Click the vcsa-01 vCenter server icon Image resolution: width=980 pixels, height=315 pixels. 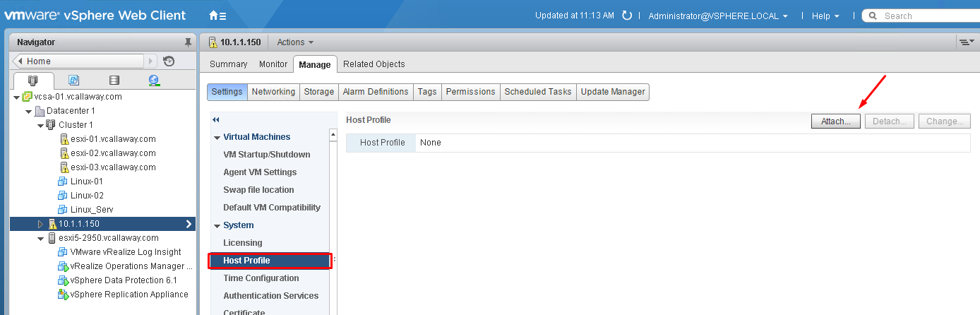coord(28,97)
